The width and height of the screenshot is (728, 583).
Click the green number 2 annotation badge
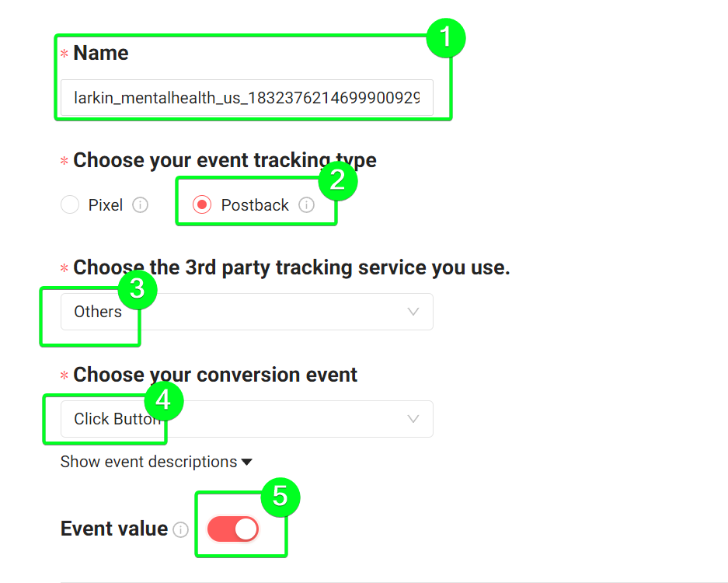point(337,180)
